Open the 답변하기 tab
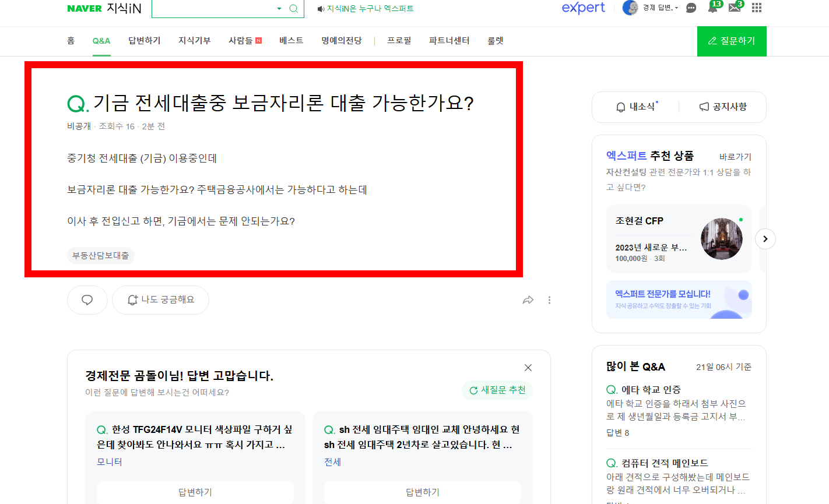 click(145, 41)
